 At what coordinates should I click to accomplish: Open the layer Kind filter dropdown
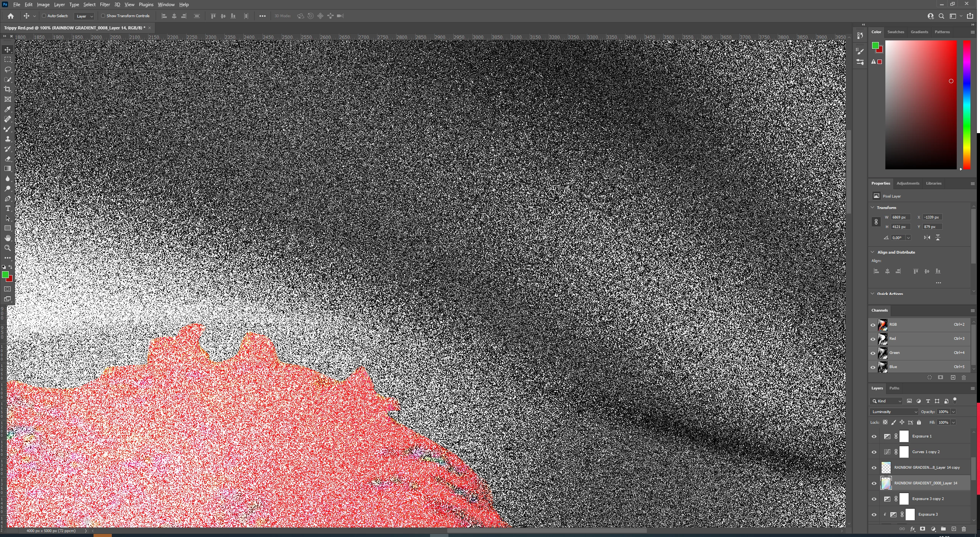(887, 401)
